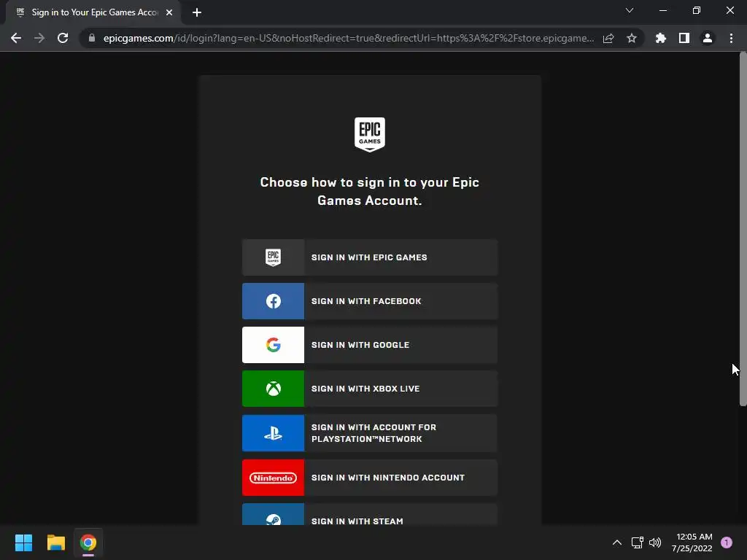Viewport: 747px width, 560px height.
Task: Click the Steam logo tile
Action: click(273, 514)
